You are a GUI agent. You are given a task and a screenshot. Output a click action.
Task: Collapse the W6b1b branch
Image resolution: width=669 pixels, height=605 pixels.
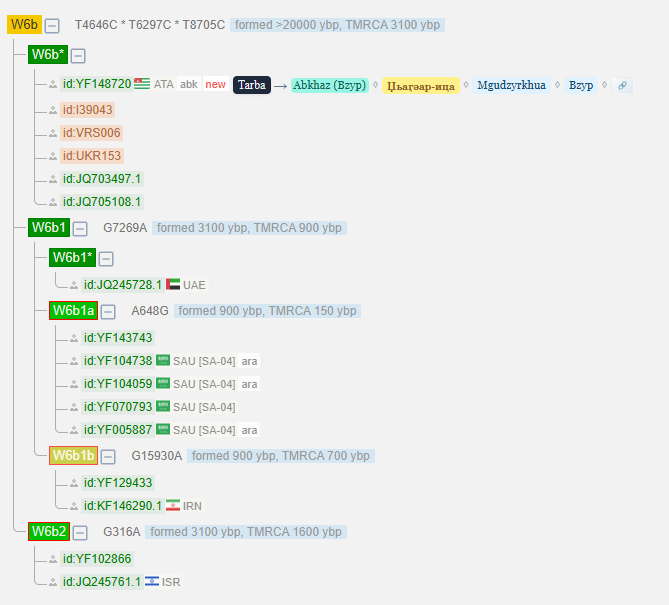pyautogui.click(x=108, y=457)
